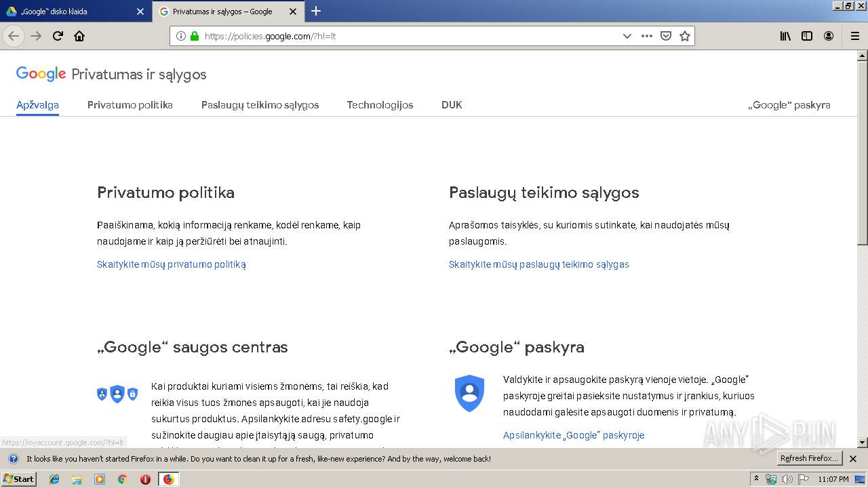Close the „Google" disko klaida tab
868x488 pixels.
click(x=140, y=12)
